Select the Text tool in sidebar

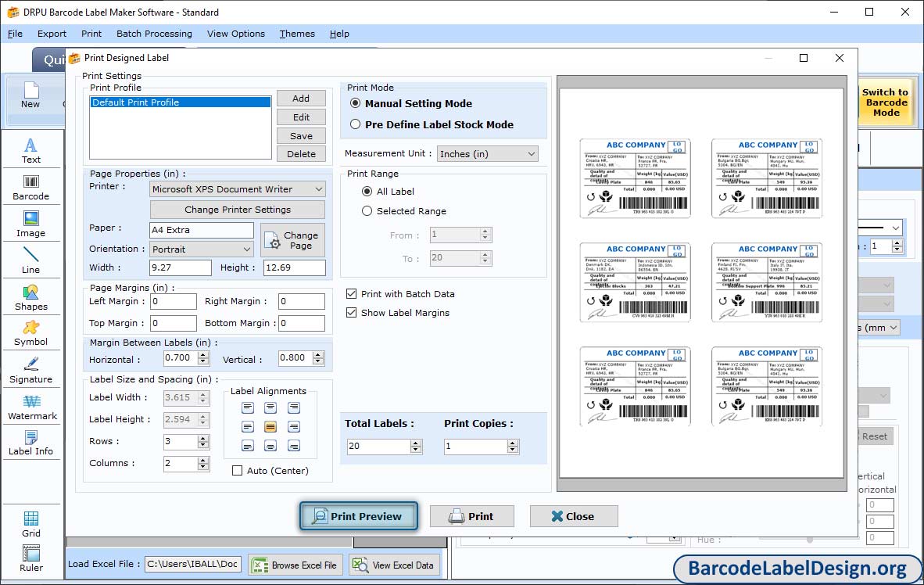(30, 150)
